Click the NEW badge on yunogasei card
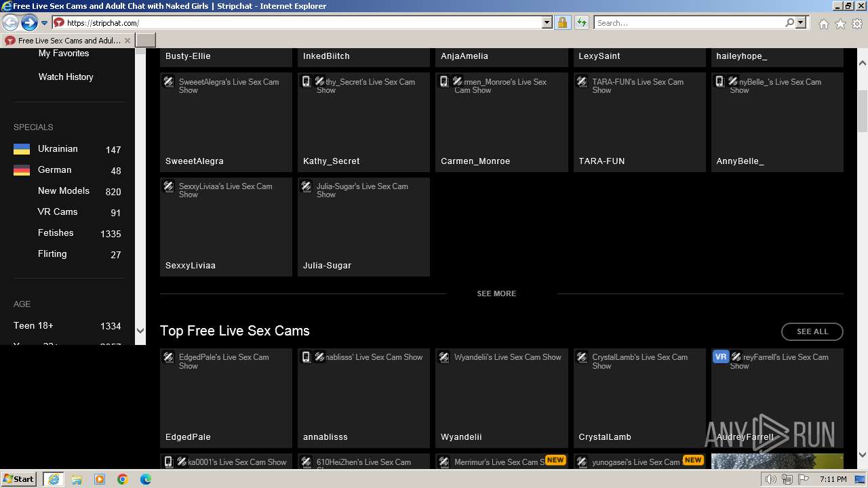This screenshot has width=868, height=488. pyautogui.click(x=693, y=460)
